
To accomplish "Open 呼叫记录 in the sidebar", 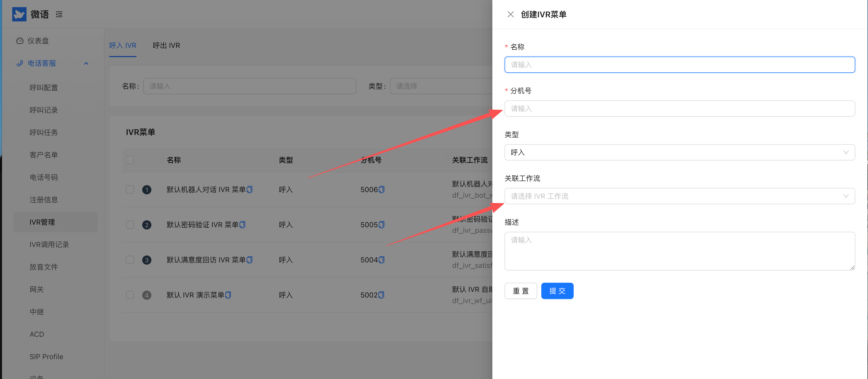I will point(44,110).
